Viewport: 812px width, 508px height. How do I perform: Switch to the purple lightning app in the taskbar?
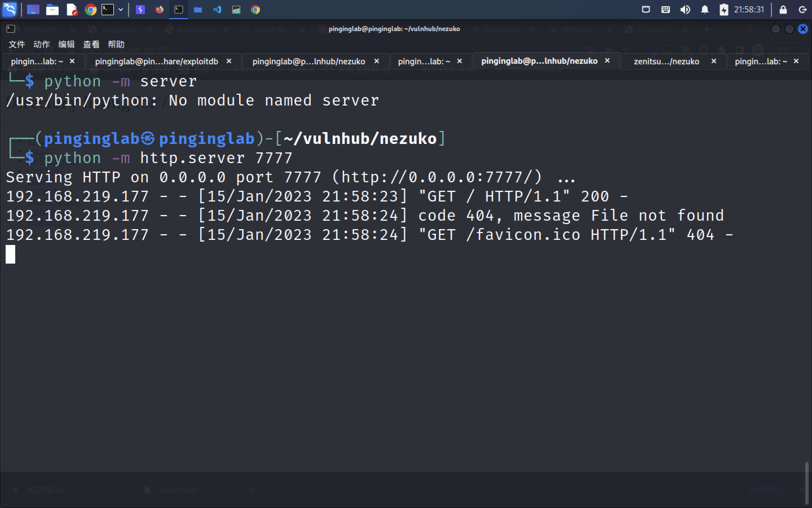click(x=140, y=9)
